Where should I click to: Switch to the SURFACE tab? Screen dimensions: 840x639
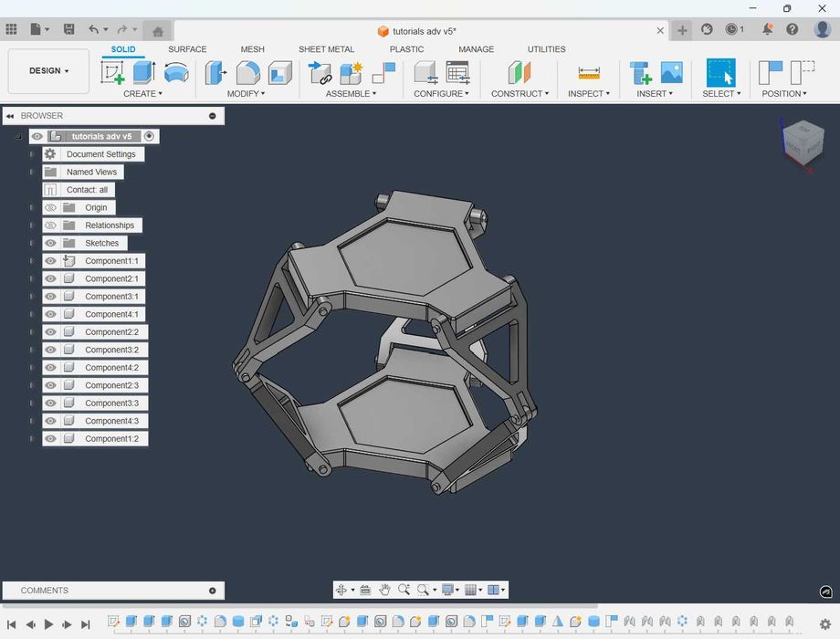pos(187,49)
